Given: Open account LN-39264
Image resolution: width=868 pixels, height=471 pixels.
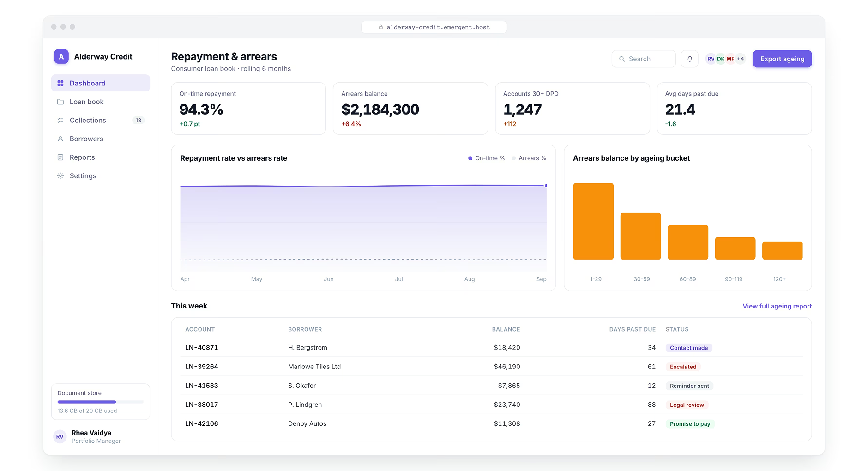Looking at the screenshot, I should 201,367.
